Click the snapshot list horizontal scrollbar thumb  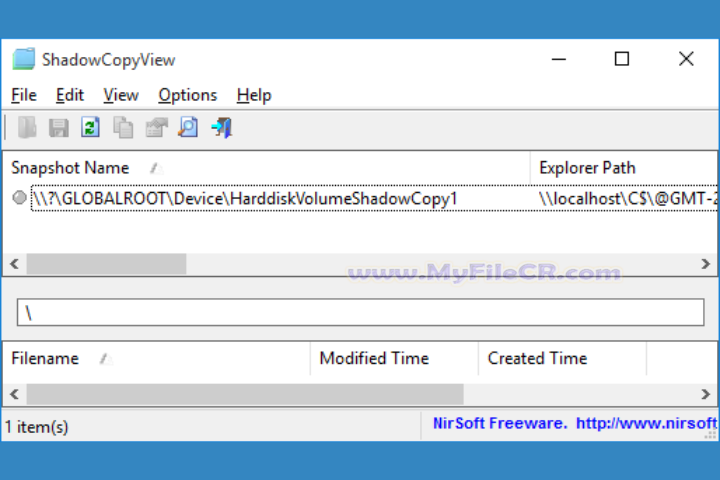coord(106,264)
